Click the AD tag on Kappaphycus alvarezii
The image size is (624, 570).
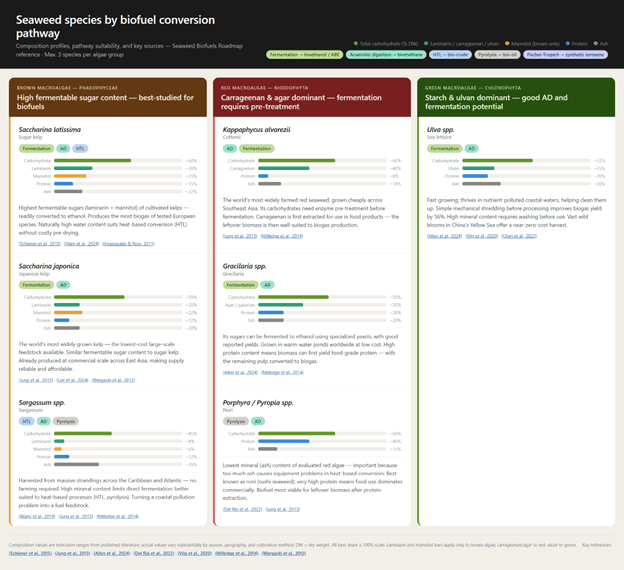(x=230, y=148)
